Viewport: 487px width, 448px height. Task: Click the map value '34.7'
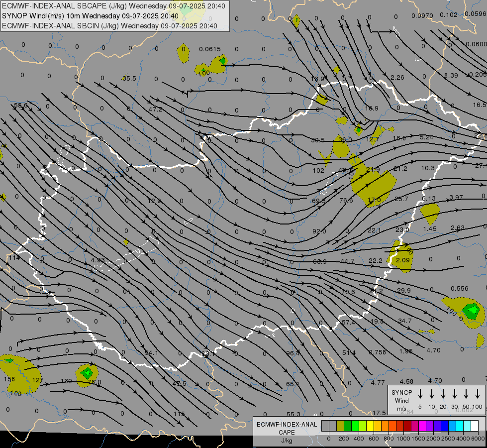click(x=405, y=321)
